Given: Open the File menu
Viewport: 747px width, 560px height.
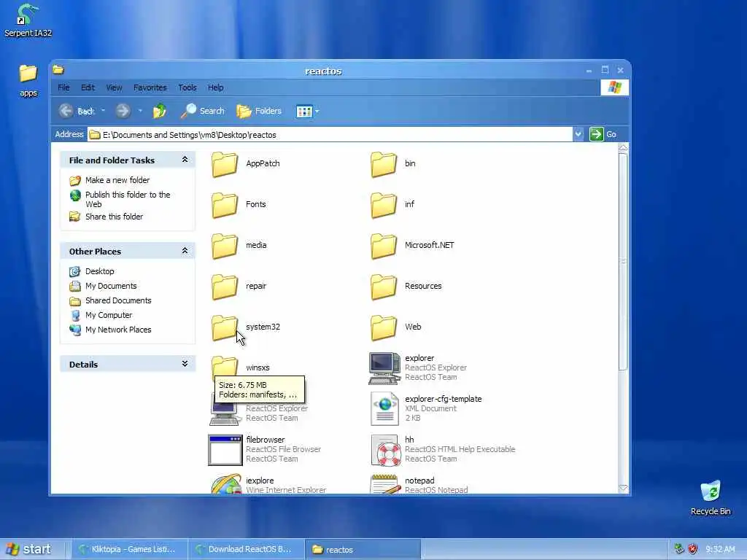Looking at the screenshot, I should point(63,87).
